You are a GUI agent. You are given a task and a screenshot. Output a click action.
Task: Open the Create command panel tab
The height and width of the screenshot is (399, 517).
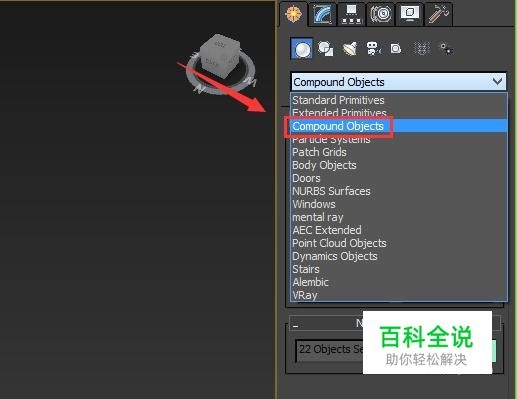click(x=293, y=14)
